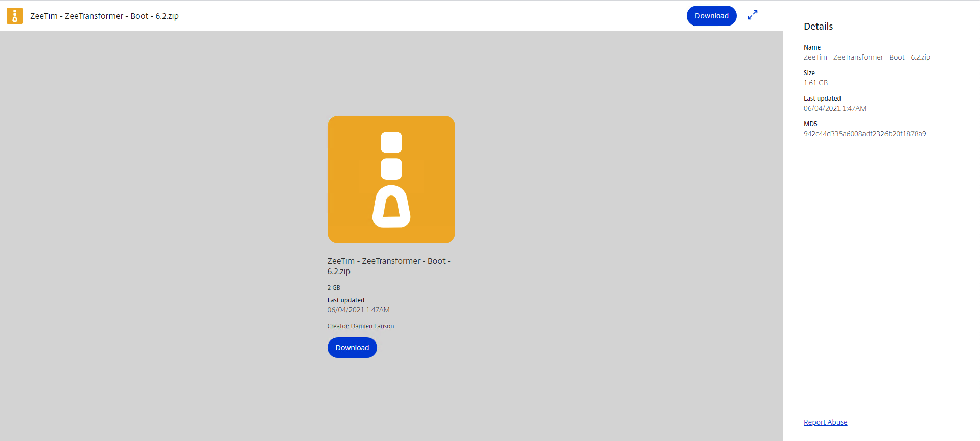Viewport: 980px width, 441px height.
Task: Click the MD5 label in Details
Action: pyautogui.click(x=810, y=124)
